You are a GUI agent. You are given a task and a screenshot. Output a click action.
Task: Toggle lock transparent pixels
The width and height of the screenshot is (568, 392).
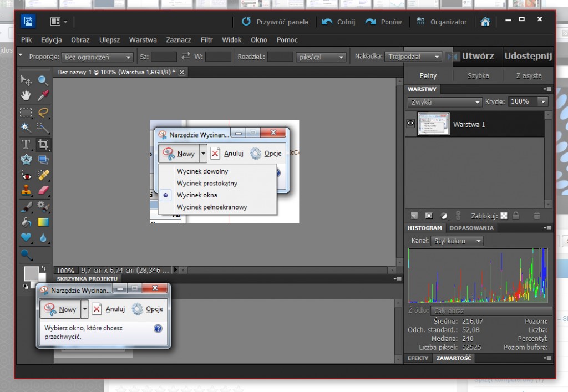click(x=504, y=216)
